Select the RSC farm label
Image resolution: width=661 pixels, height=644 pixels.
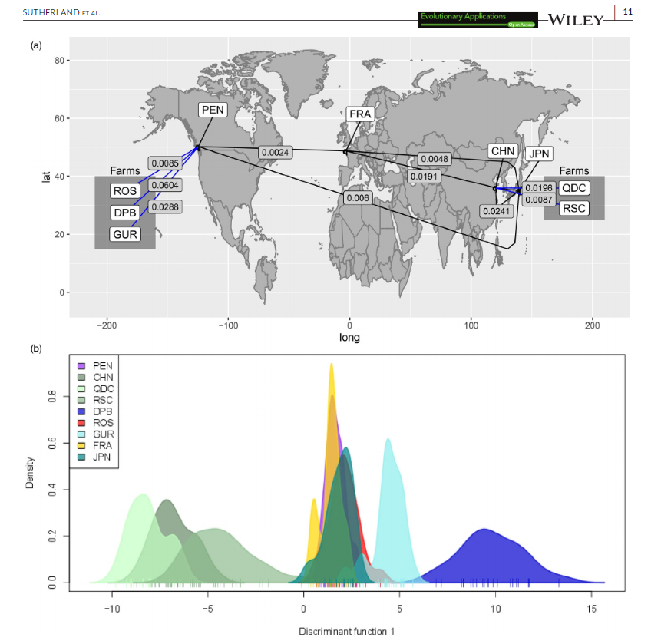tap(573, 209)
